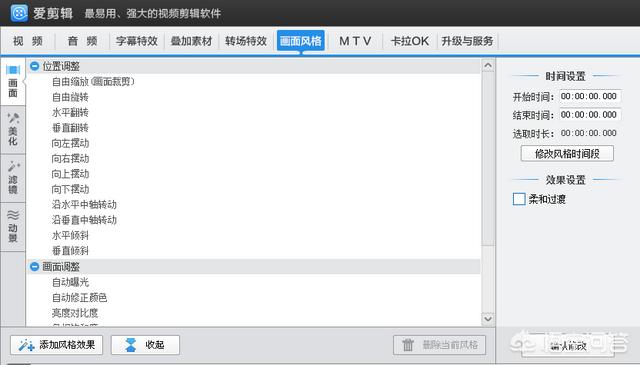Select the 向右摆动 style
The height and width of the screenshot is (365, 640).
click(70, 158)
